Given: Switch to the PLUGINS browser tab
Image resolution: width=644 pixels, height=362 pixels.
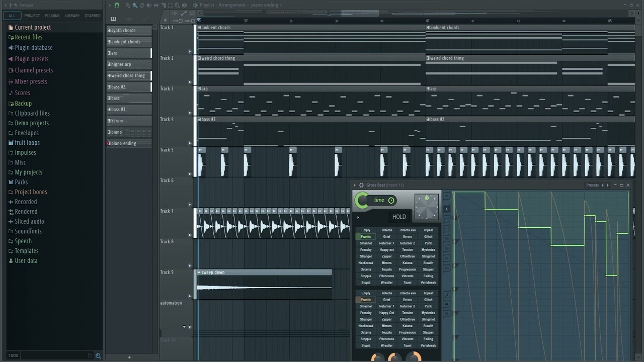Looking at the screenshot, I should [x=52, y=16].
